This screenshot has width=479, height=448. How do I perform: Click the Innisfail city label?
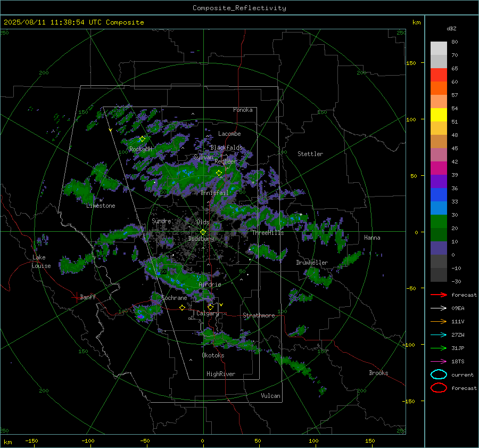(214, 193)
